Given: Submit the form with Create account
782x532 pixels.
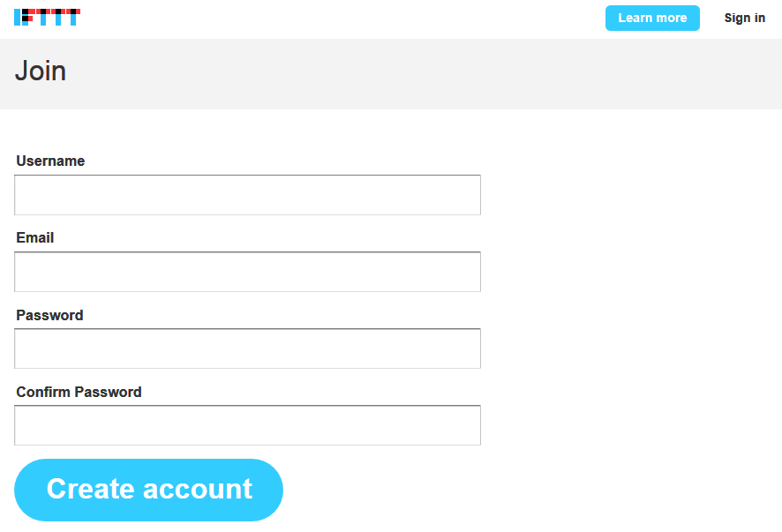Looking at the screenshot, I should coord(148,490).
